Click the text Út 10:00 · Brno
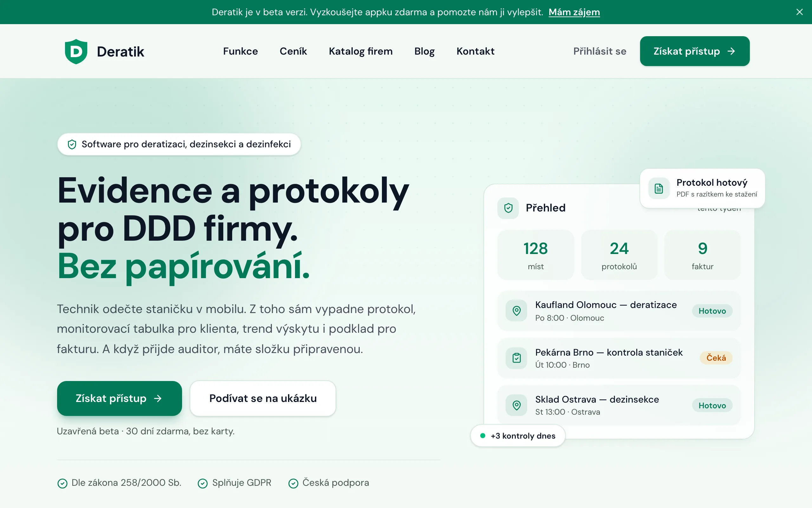The height and width of the screenshot is (508, 812). pos(562,365)
